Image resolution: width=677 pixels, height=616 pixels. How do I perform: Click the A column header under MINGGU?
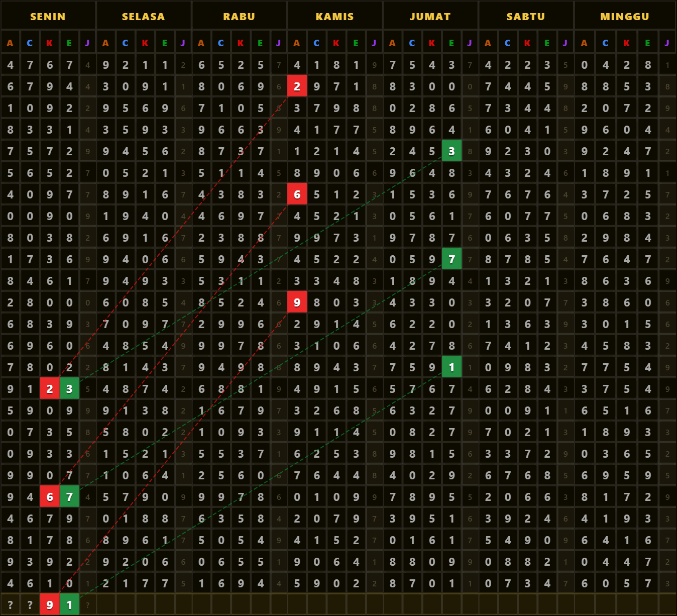584,43
